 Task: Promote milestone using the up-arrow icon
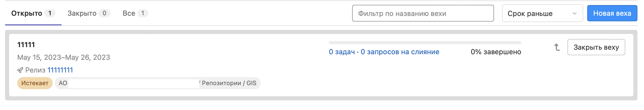click(557, 47)
